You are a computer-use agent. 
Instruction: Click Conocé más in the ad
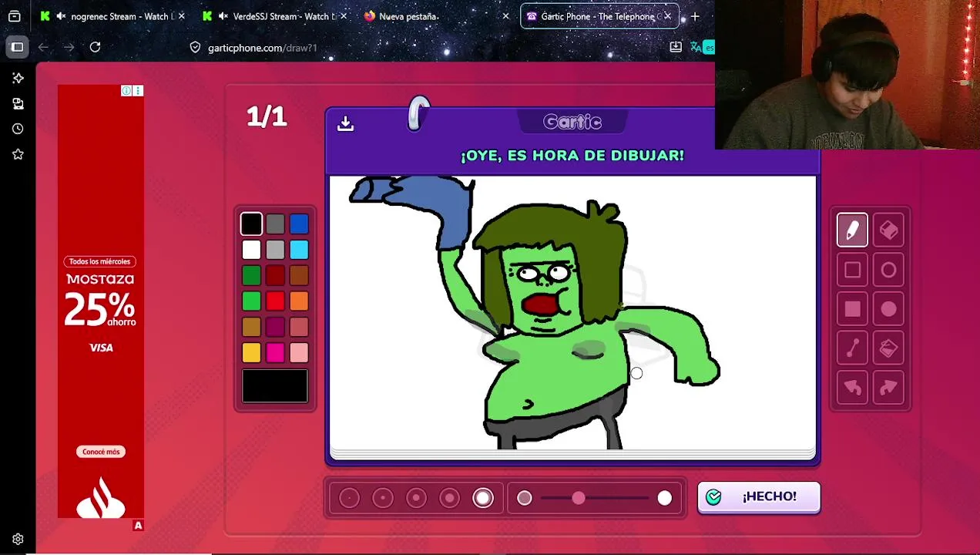point(101,452)
